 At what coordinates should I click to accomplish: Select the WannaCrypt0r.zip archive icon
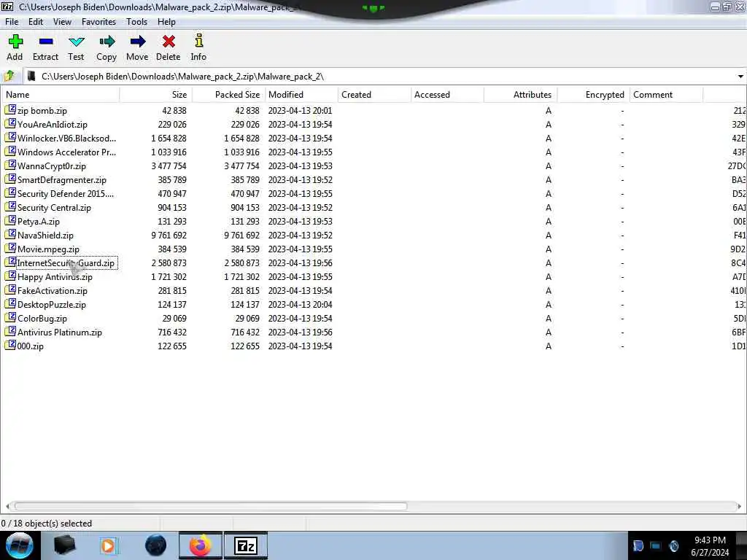(x=10, y=166)
